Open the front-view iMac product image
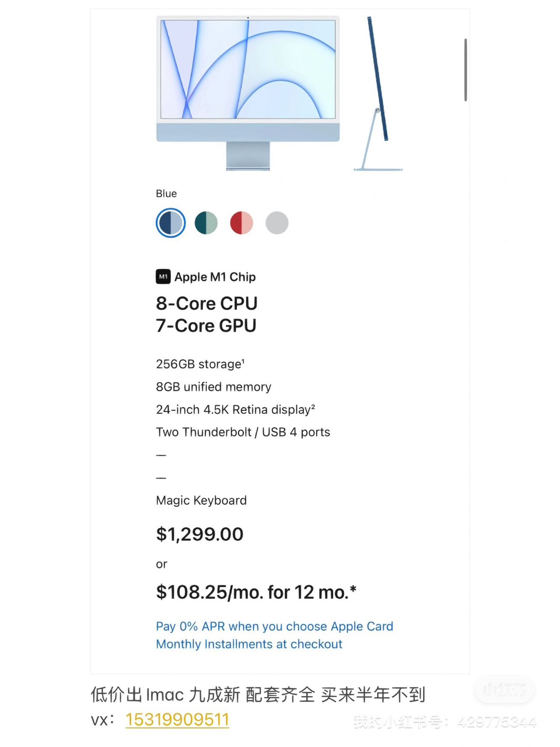The image size is (560, 747). (x=248, y=93)
